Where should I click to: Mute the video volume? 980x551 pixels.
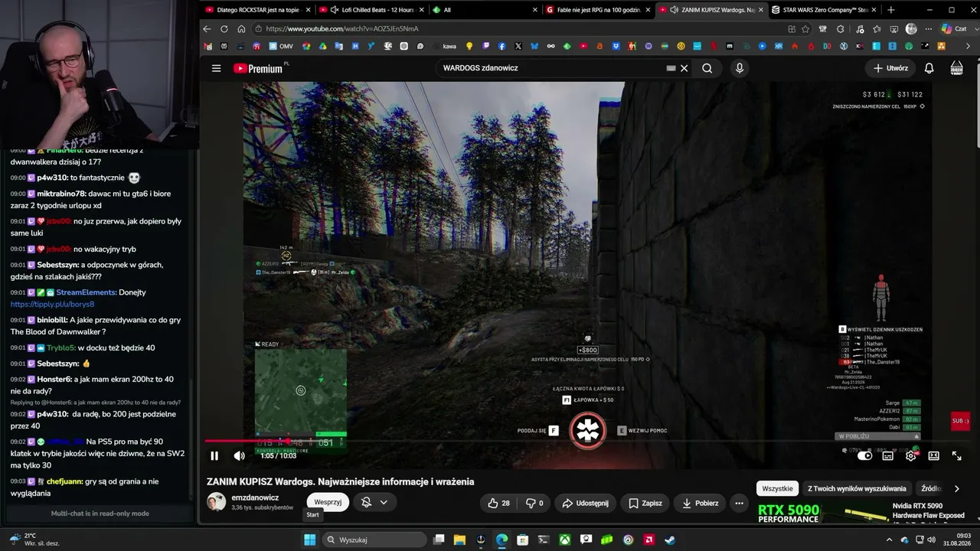click(240, 456)
